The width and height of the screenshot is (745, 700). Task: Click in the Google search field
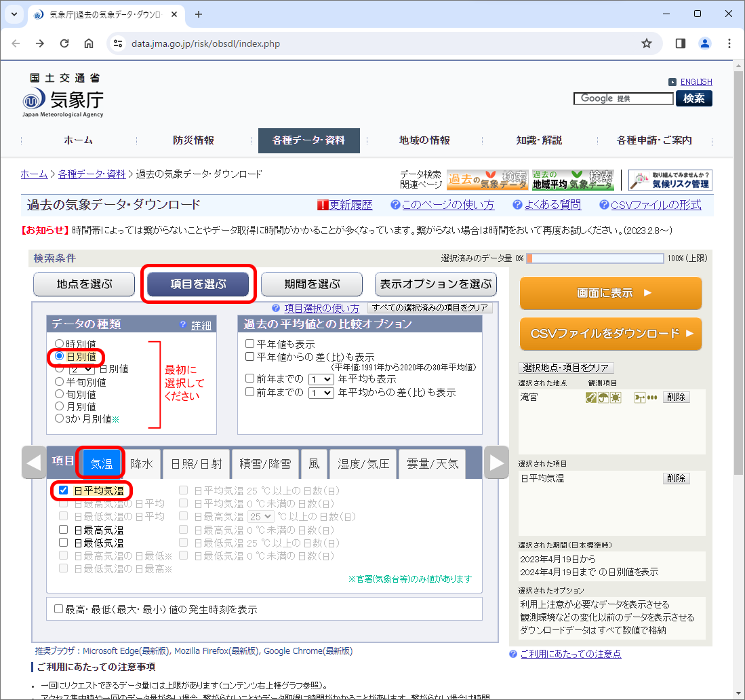624,98
